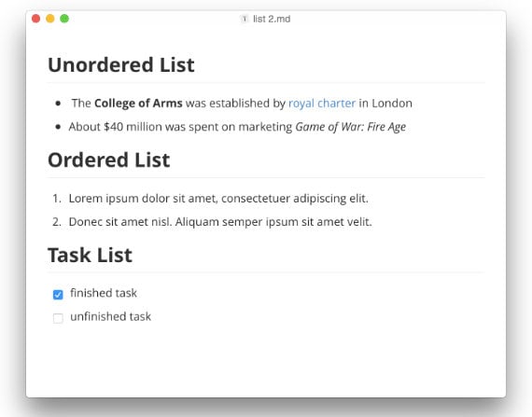Image resolution: width=532 pixels, height=417 pixels.
Task: Click the Ordered List heading
Action: (109, 160)
